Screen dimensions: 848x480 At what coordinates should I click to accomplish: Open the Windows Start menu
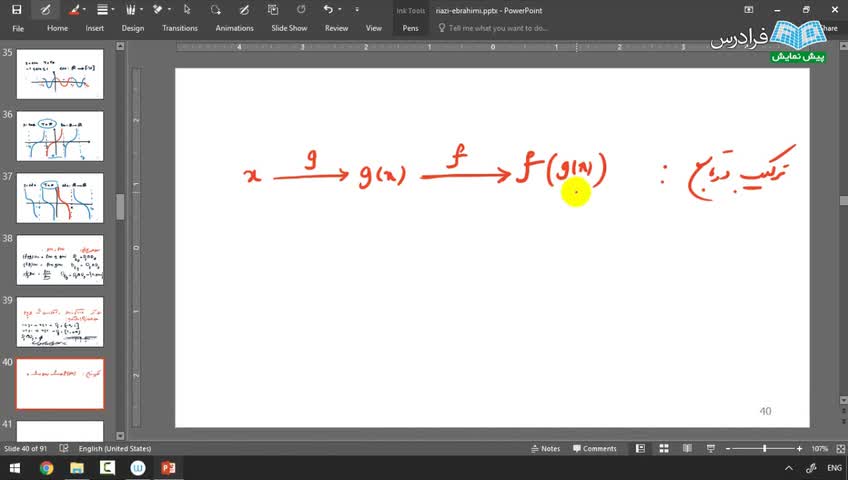tap(15, 468)
